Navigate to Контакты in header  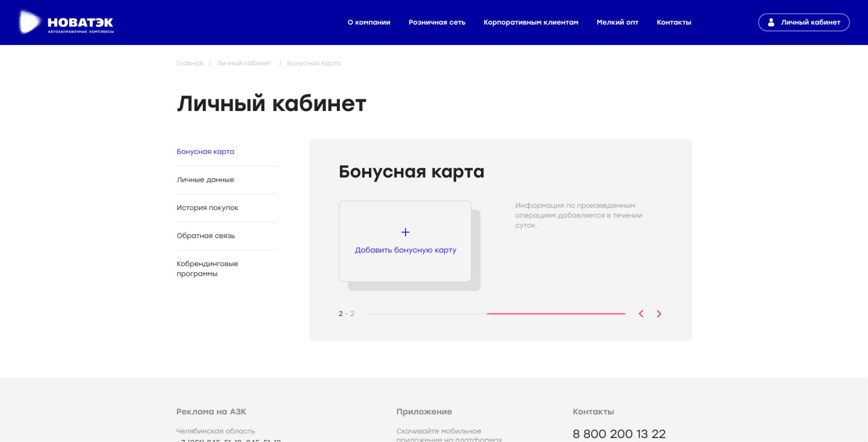674,22
